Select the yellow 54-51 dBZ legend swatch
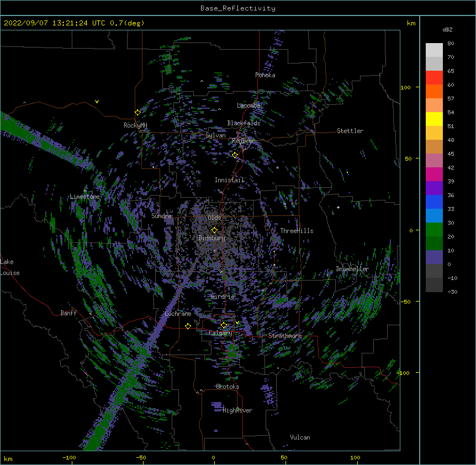This screenshot has width=476, height=465. click(434, 119)
